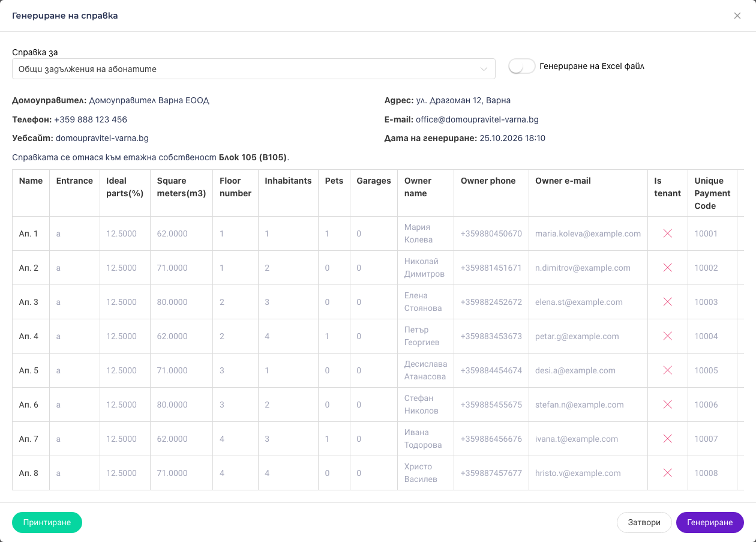Click the tenant X icon for Ап. 5
Screen dimensions: 756x542
tap(667, 370)
